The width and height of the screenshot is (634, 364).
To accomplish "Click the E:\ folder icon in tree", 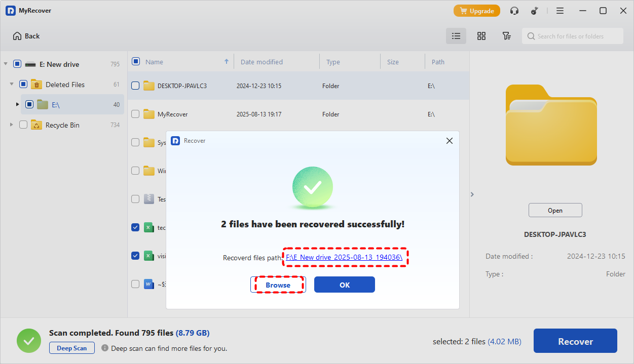I will (x=43, y=105).
